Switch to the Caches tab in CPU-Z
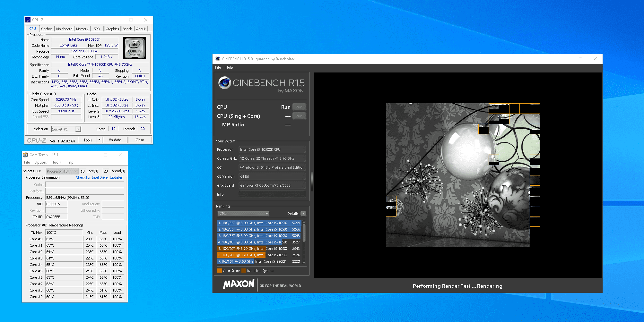 coord(47,29)
